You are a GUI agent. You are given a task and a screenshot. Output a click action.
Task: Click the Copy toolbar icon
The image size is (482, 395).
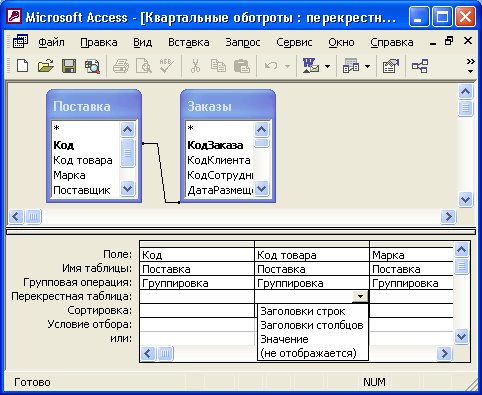click(218, 66)
